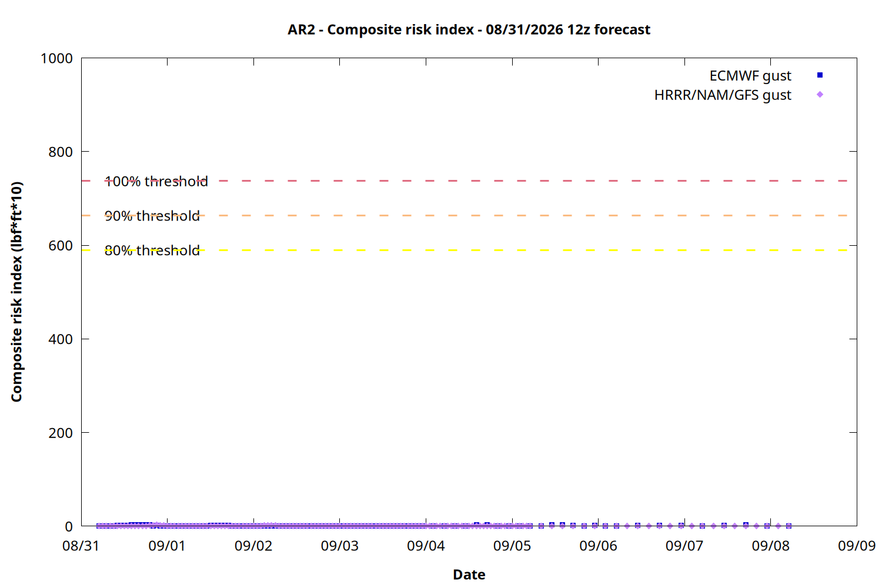Click the ECMWF gust blue square marker
Image resolution: width=882 pixels, height=588 pixels.
[x=820, y=75]
